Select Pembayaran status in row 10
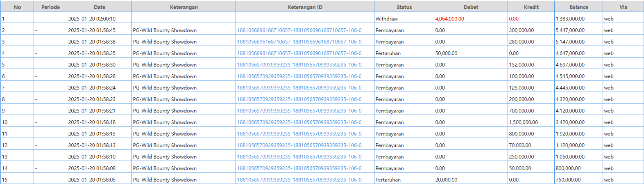The height and width of the screenshot is (184, 644). (390, 122)
